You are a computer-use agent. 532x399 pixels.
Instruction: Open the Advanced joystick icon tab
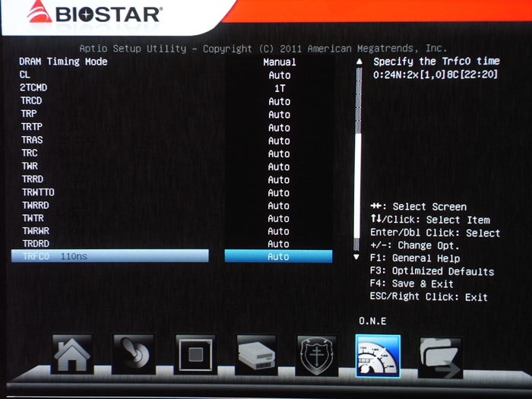pos(134,354)
